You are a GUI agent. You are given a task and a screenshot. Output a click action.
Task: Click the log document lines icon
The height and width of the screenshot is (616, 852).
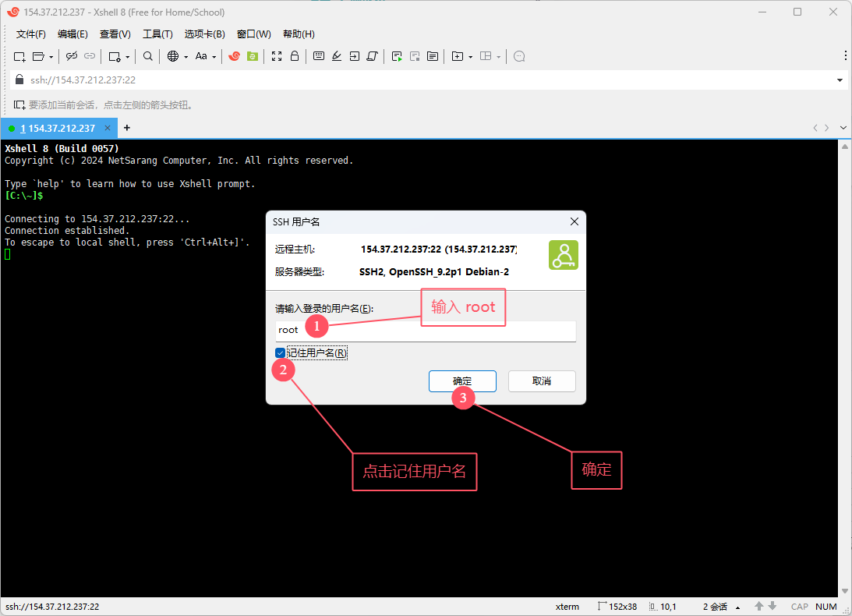coord(433,56)
